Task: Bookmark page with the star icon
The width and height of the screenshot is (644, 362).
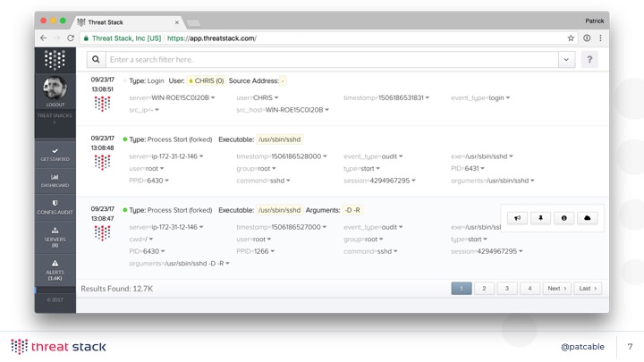Action: point(571,38)
